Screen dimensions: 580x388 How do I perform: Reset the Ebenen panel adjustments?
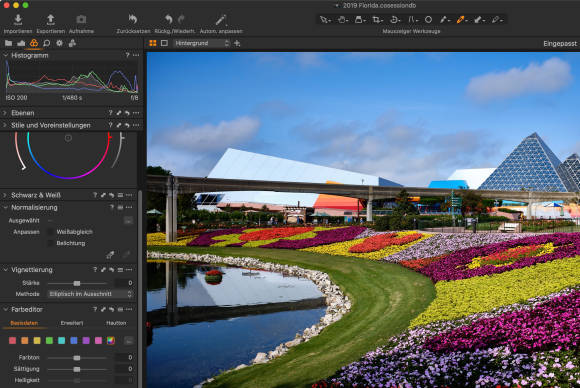[127, 113]
